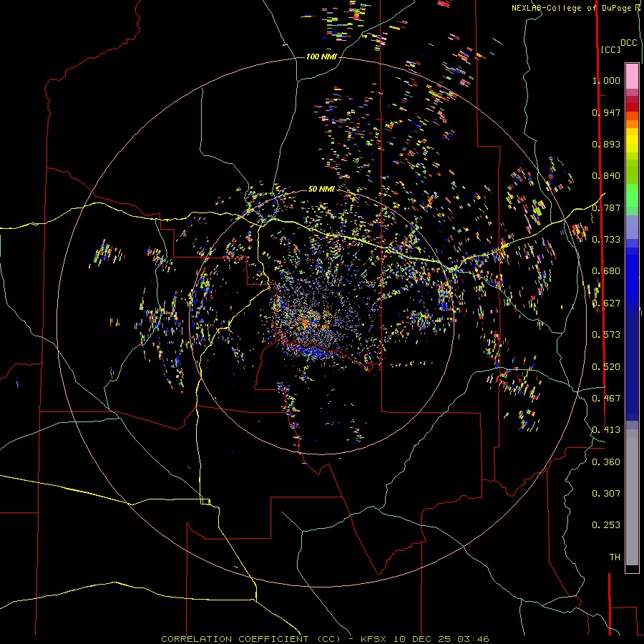Image resolution: width=644 pixels, height=644 pixels.
Task: Click the pink top segment of the color bar
Action: (632, 76)
